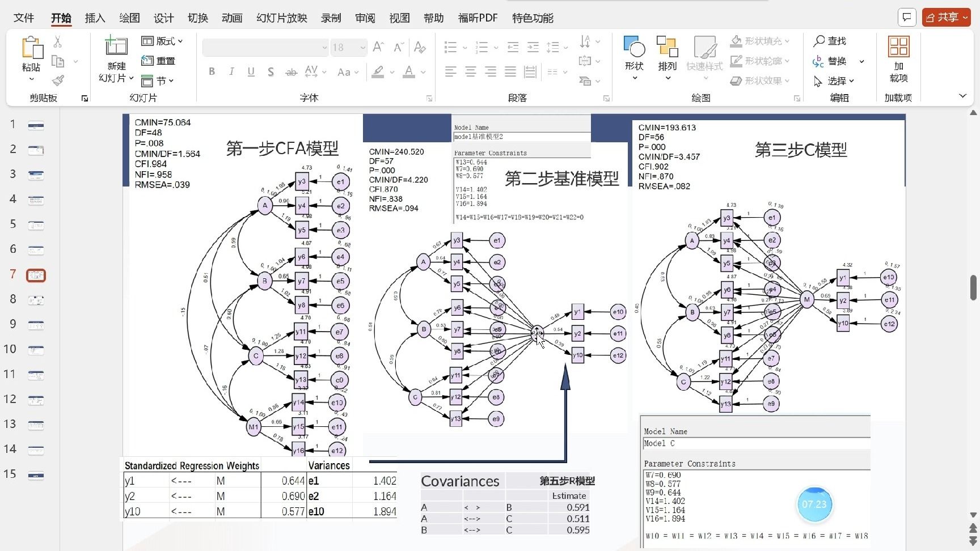Decrease font size icon
Screen dimensions: 980x551
pyautogui.click(x=399, y=47)
